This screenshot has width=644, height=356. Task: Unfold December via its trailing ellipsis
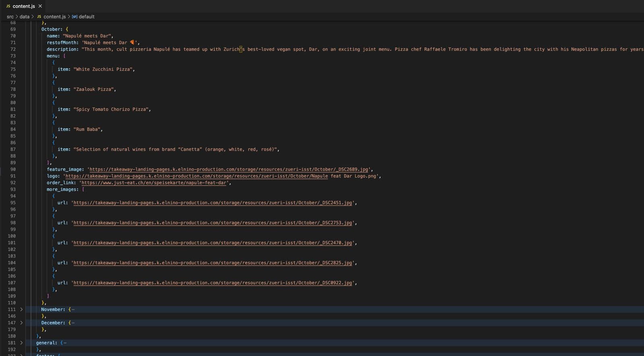click(x=73, y=323)
